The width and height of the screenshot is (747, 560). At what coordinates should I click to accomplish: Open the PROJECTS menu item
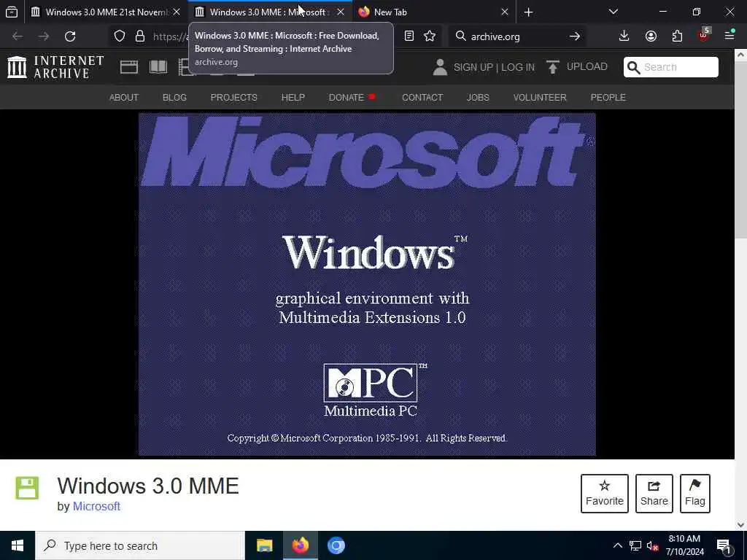tap(234, 97)
